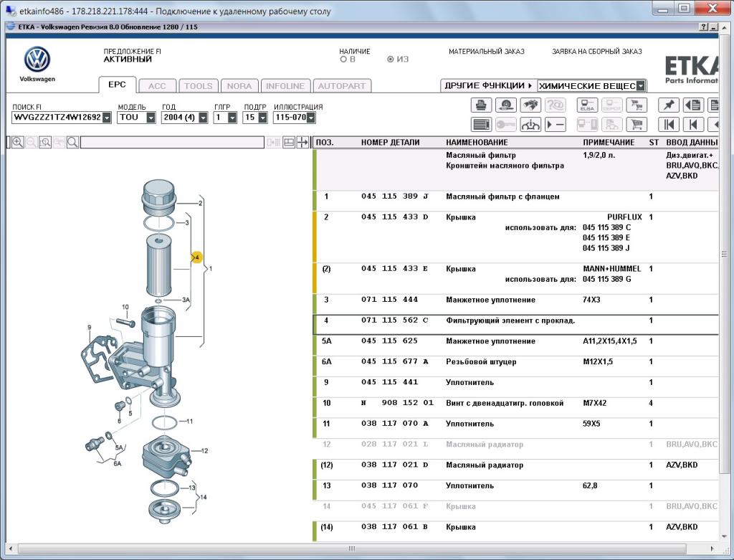
Task: Click the ПРИМЕЧАНИЕ column header
Action: pyautogui.click(x=609, y=143)
